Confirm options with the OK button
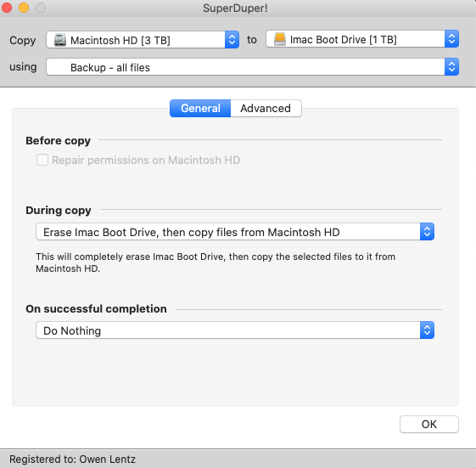This screenshot has height=468, width=476. 429,424
